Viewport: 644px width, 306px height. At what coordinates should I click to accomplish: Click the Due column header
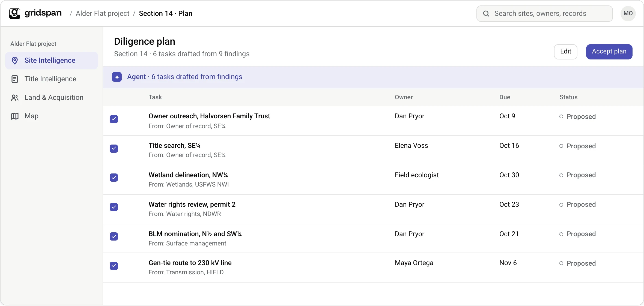click(505, 97)
